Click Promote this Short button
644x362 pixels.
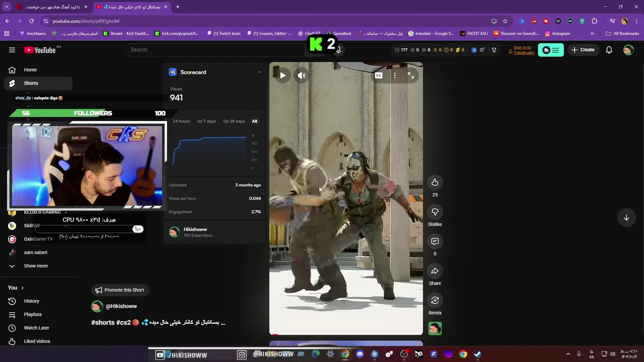point(120,290)
